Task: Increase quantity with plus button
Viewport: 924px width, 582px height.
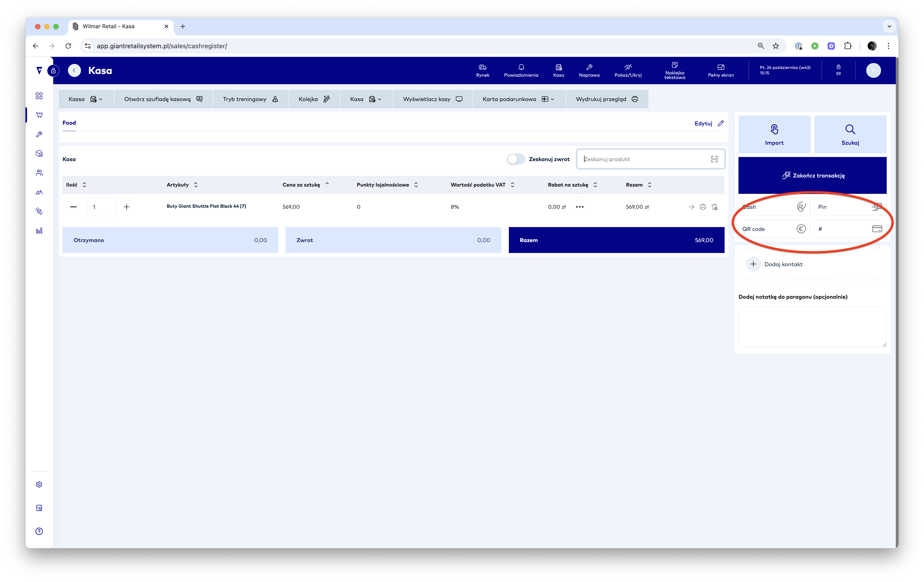Action: click(x=127, y=207)
